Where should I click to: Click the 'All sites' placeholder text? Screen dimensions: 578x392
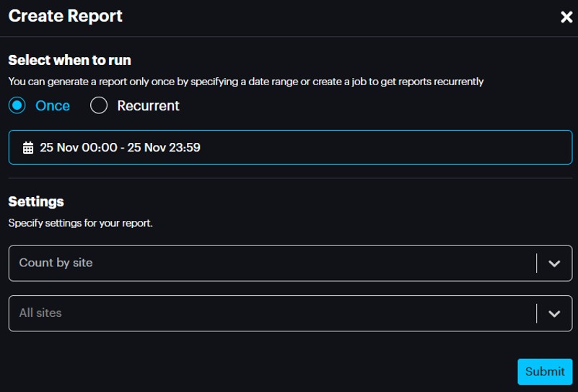pos(40,313)
